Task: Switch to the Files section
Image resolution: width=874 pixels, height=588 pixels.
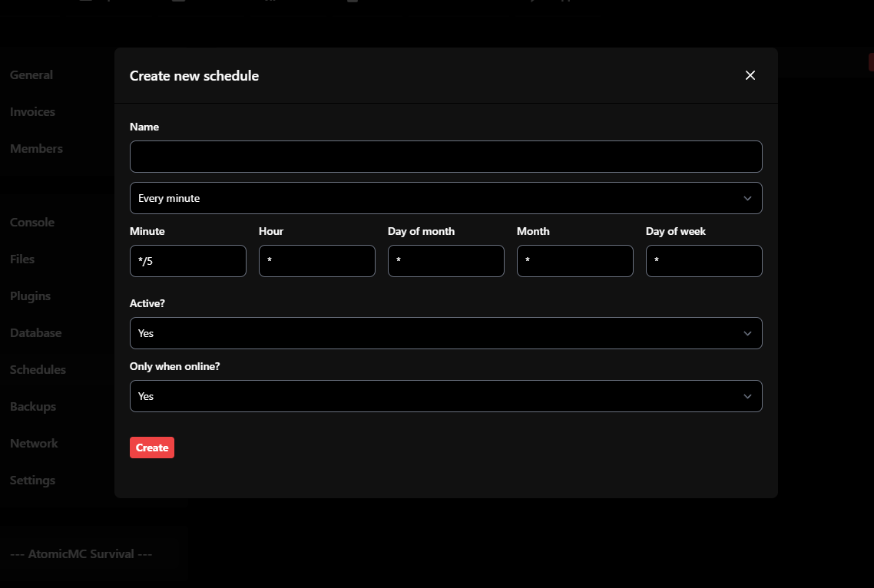Action: [22, 259]
